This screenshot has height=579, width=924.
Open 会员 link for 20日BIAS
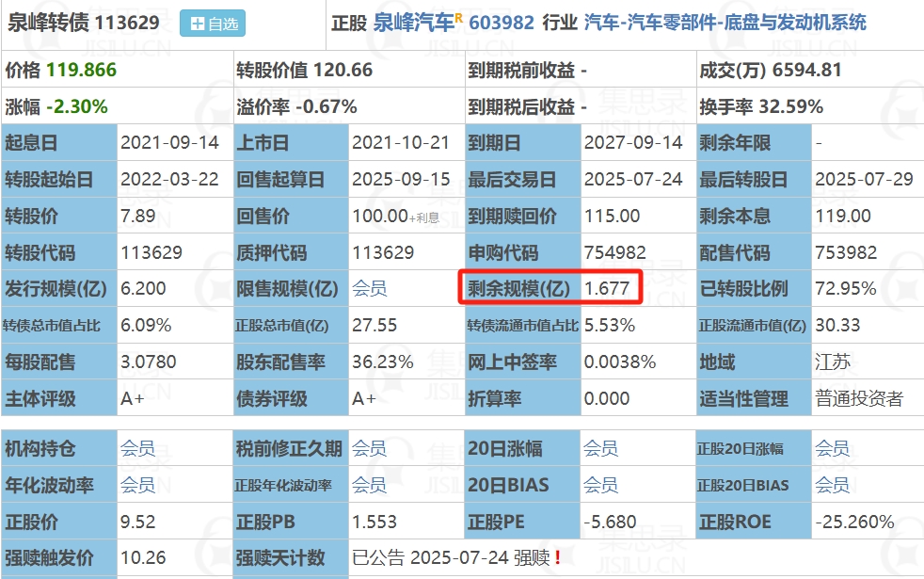(600, 485)
